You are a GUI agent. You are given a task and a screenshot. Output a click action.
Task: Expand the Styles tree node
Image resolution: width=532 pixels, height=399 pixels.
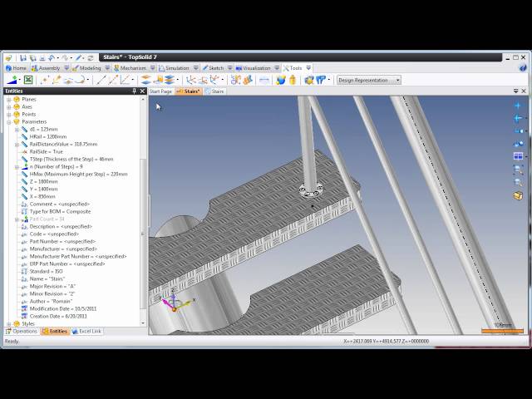(x=8, y=324)
